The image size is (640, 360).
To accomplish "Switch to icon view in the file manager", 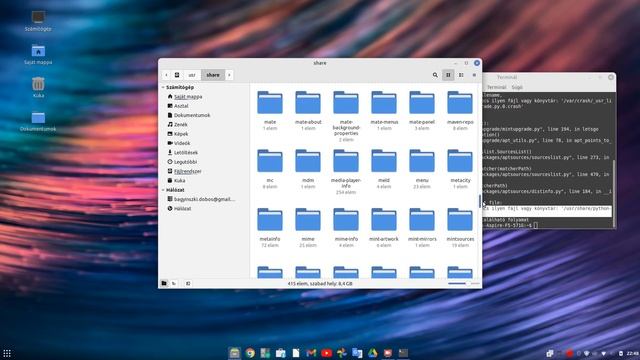I will point(448,75).
